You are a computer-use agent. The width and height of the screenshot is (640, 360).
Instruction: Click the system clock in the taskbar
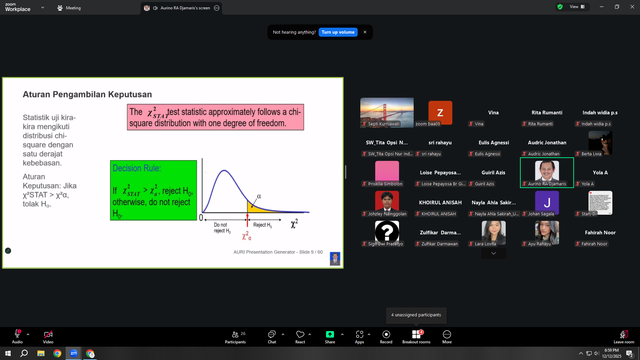coord(611,353)
